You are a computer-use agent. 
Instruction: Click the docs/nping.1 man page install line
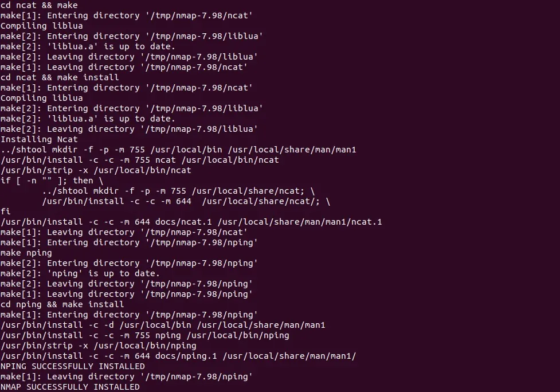click(x=178, y=356)
